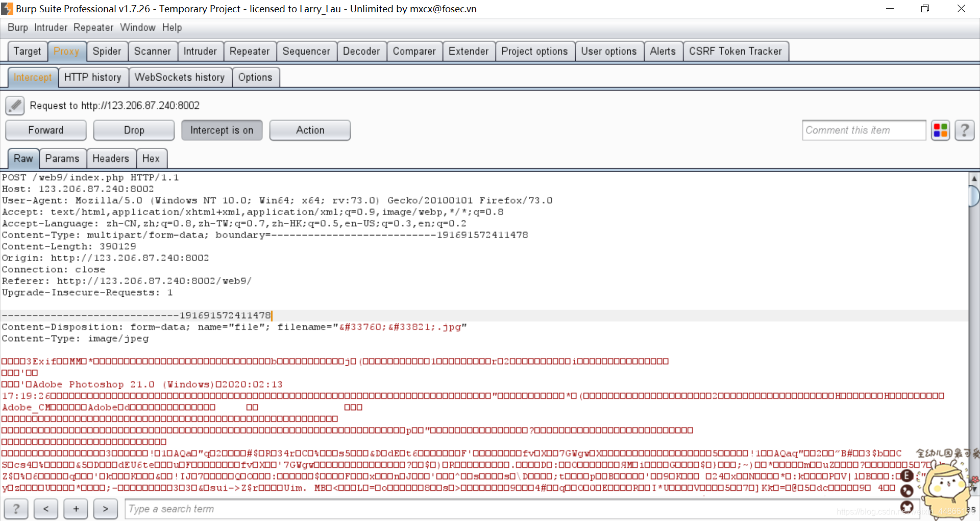Screen dimensions: 980x521
Task: Open the proxy Options sub-tab
Action: coord(255,77)
